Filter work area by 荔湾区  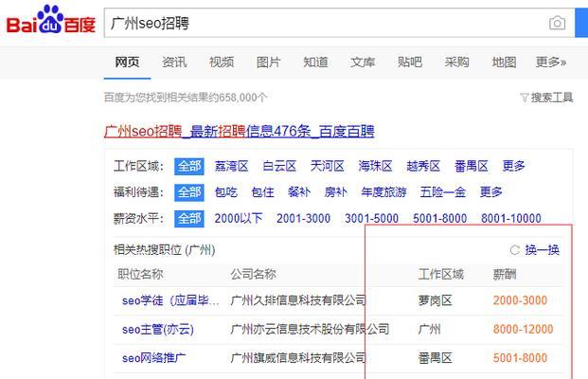[x=231, y=166]
